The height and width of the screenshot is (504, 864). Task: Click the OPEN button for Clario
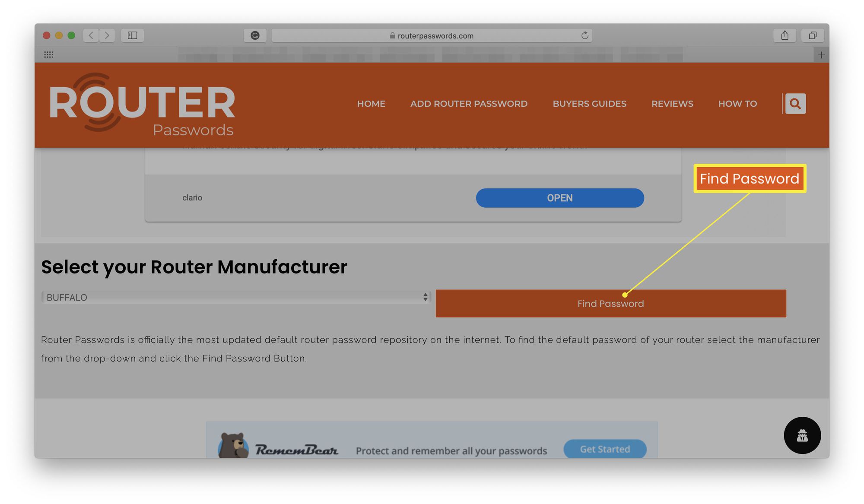560,197
